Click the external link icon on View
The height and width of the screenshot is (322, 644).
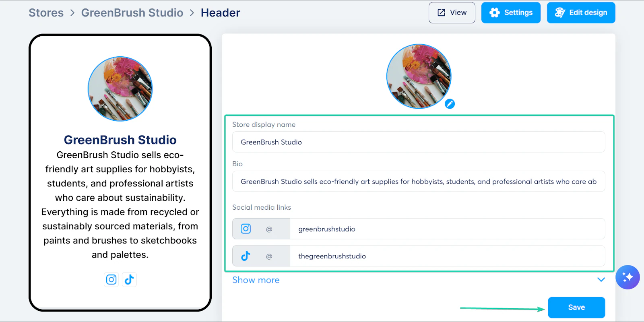coord(441,12)
